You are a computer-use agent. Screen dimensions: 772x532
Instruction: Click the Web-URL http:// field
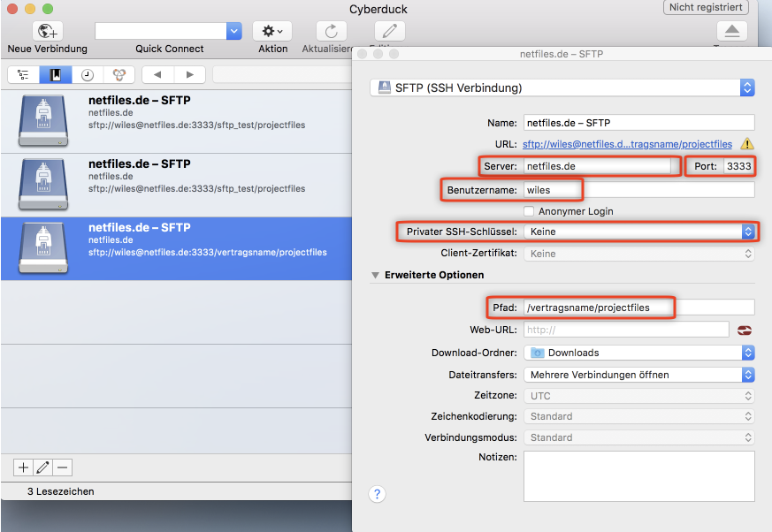626,330
